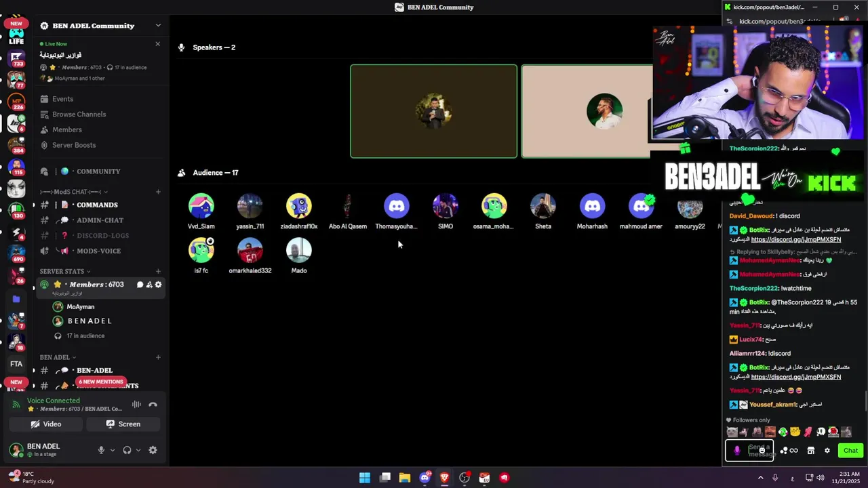
Task: Open File Explorer from the taskbar
Action: click(405, 478)
